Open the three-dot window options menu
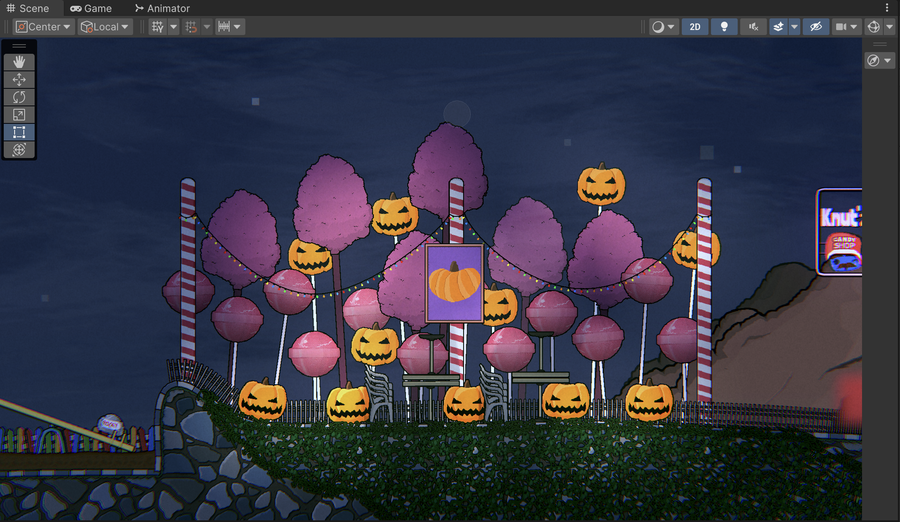 [887, 7]
